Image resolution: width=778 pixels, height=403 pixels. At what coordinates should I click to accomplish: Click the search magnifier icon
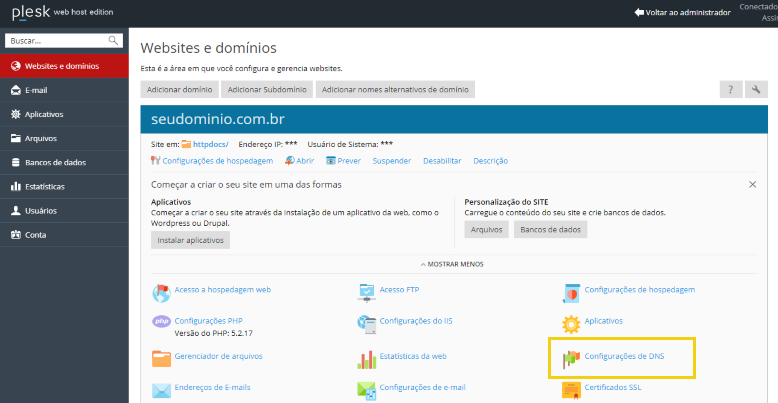(113, 40)
